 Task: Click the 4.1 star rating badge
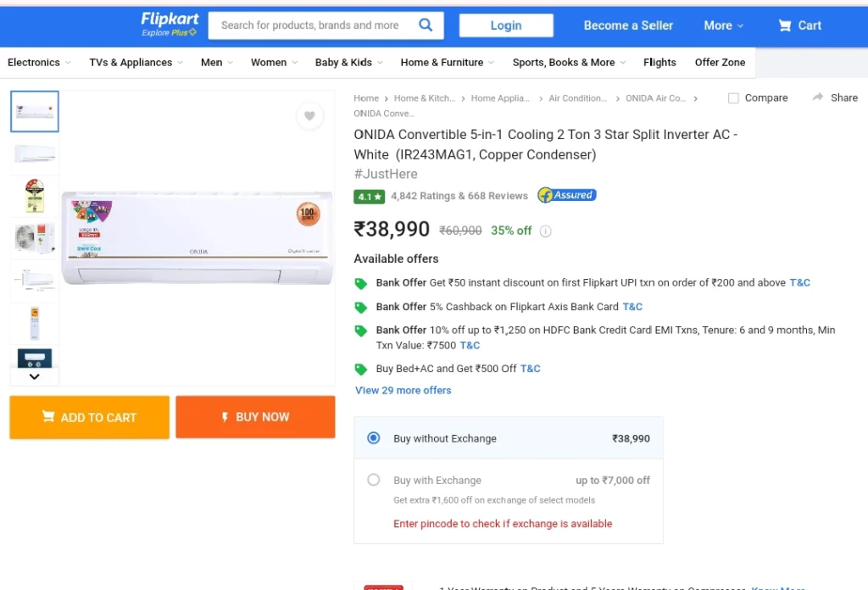(370, 197)
